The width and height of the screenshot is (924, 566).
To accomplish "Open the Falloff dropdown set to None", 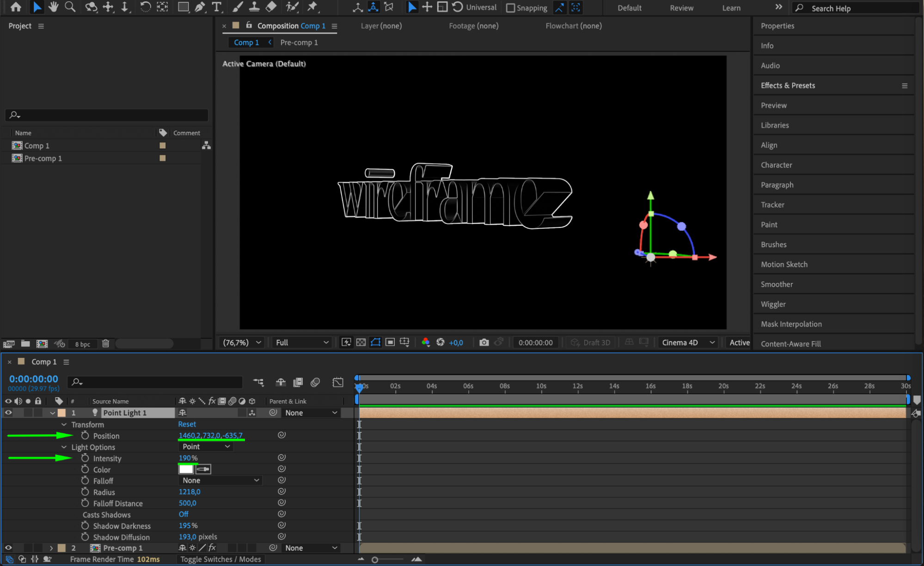I will coord(220,480).
